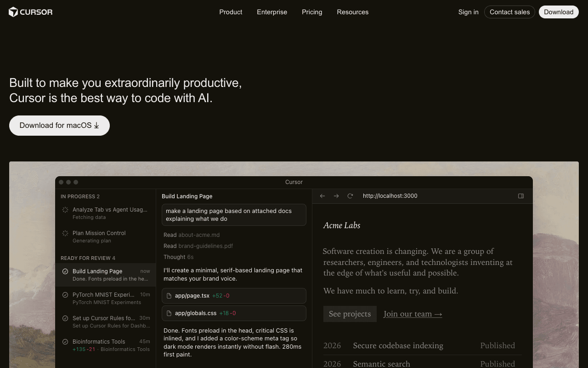Image resolution: width=588 pixels, height=368 pixels.
Task: Click checkmark icon beside PyTorch MNIST
Action: pos(65,295)
